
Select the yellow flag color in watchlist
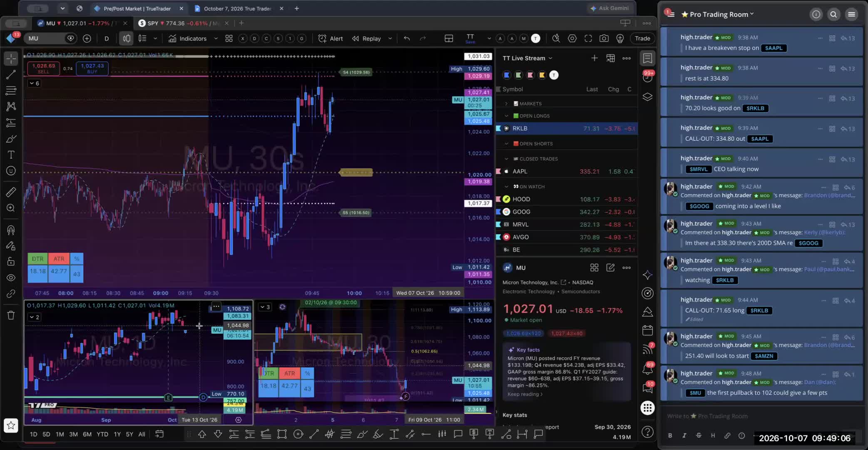(x=542, y=75)
